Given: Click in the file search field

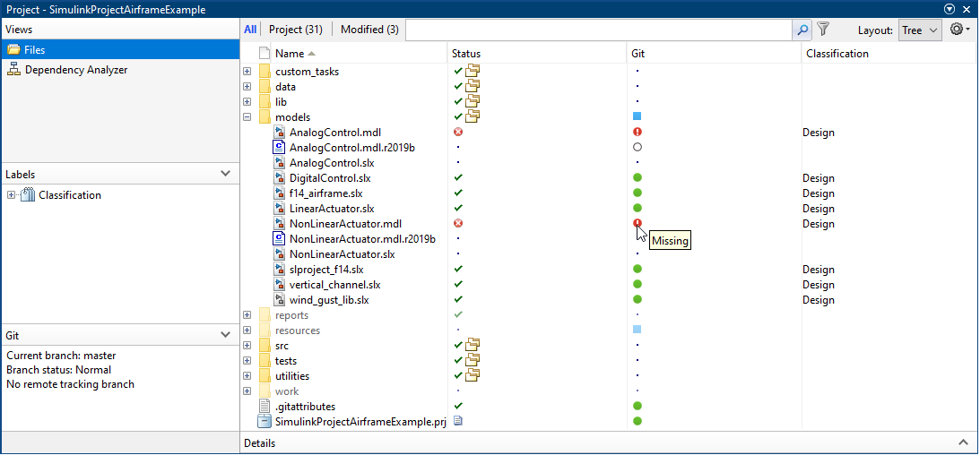Looking at the screenshot, I should point(599,30).
